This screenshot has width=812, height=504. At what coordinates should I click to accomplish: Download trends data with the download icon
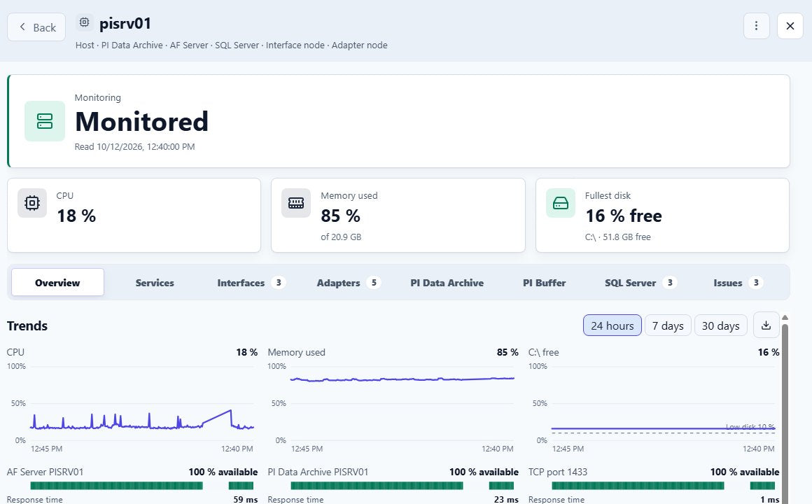click(766, 325)
